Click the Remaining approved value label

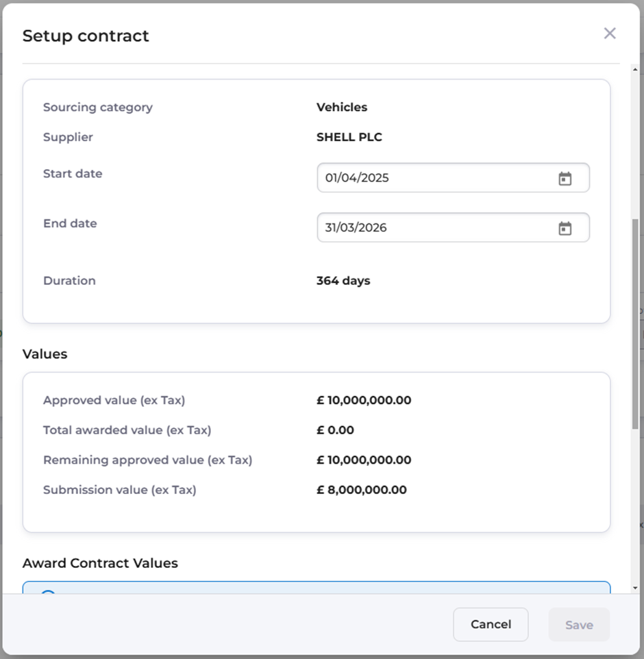pos(147,460)
